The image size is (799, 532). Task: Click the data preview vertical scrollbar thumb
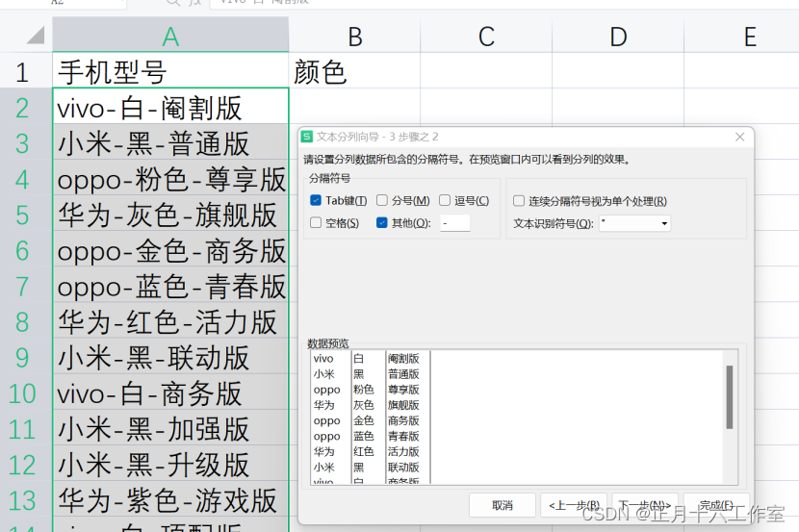(729, 397)
